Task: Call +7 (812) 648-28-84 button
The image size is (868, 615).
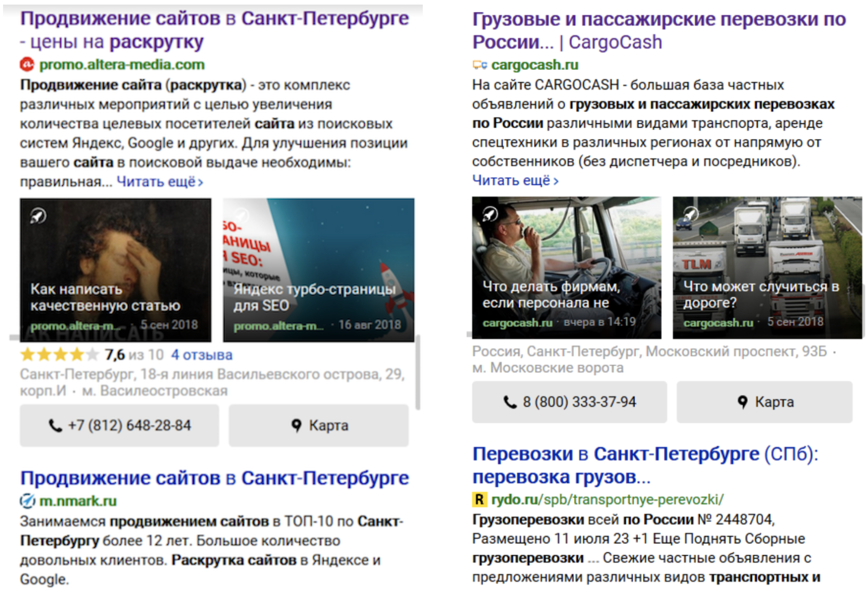Action: click(120, 426)
